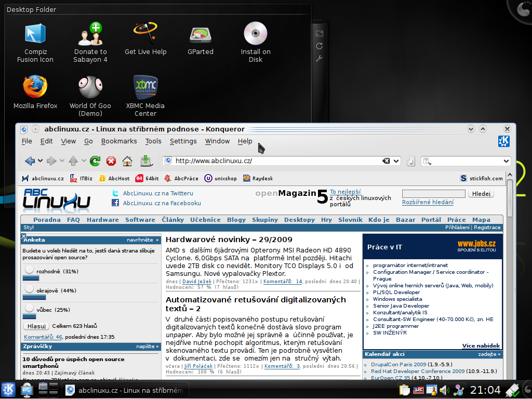The height and width of the screenshot is (399, 532).
Task: Open the search provider selector icon in search bar
Action: (427, 161)
